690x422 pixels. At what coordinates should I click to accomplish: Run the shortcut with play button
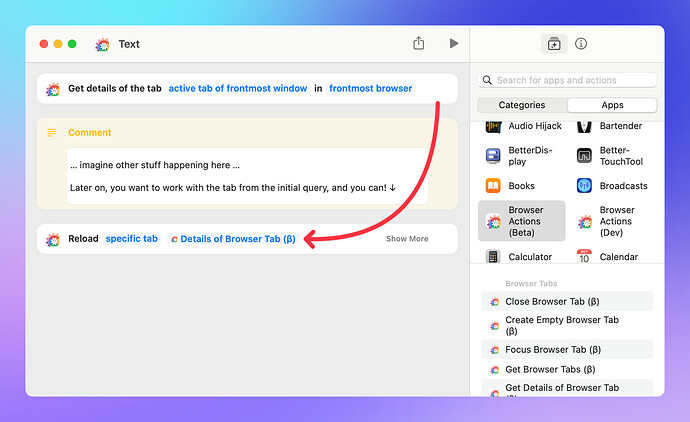tap(454, 44)
